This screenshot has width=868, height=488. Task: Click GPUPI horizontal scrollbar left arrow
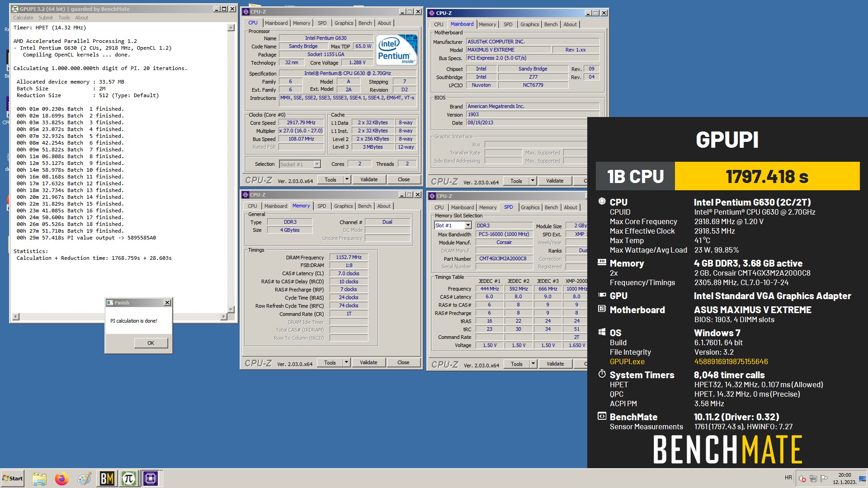point(15,317)
